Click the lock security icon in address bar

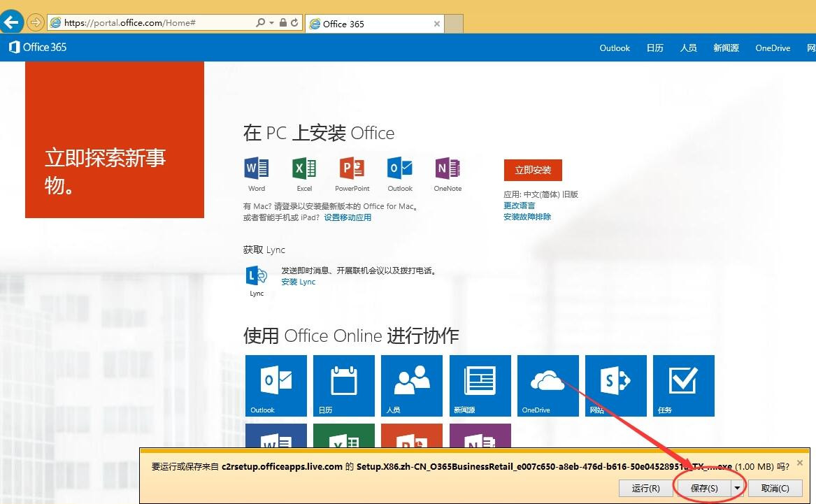click(282, 22)
